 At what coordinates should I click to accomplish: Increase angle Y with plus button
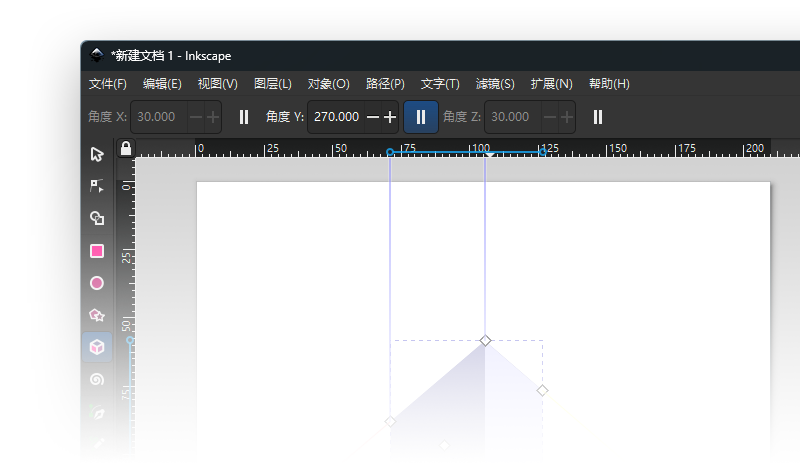(x=390, y=117)
